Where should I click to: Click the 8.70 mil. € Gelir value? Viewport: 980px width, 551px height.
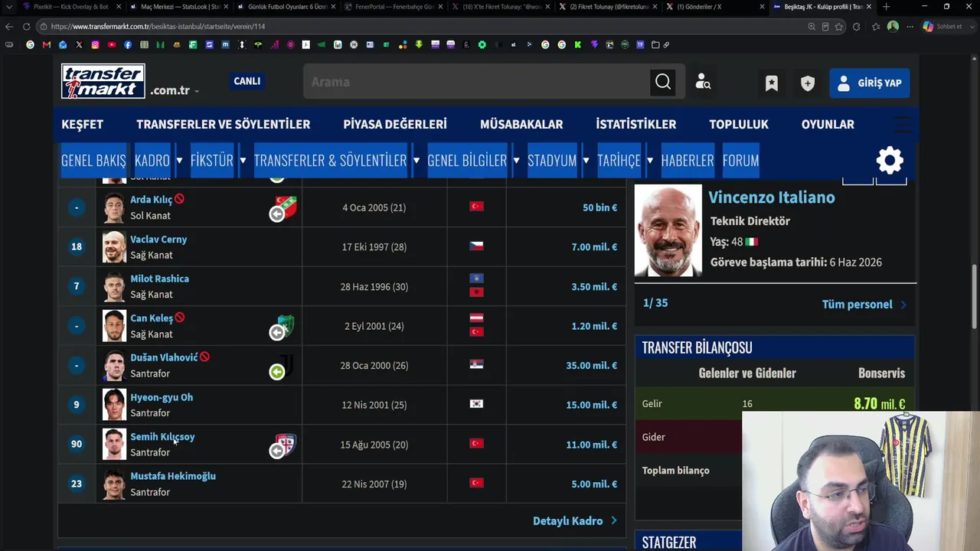point(880,404)
